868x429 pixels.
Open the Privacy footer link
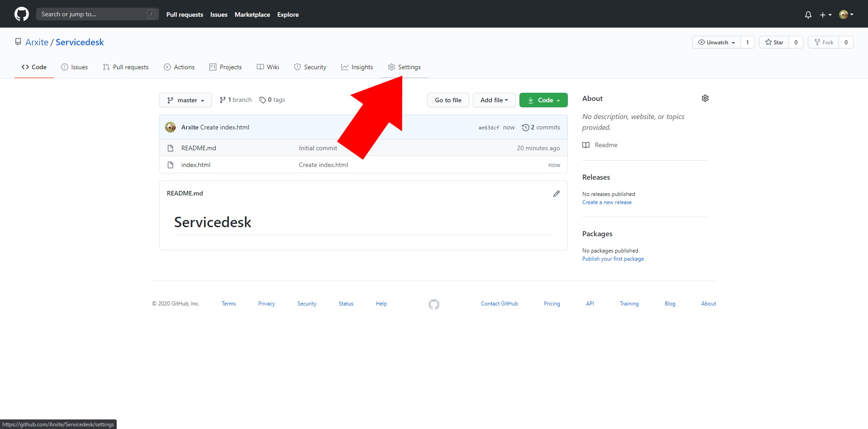pos(266,304)
